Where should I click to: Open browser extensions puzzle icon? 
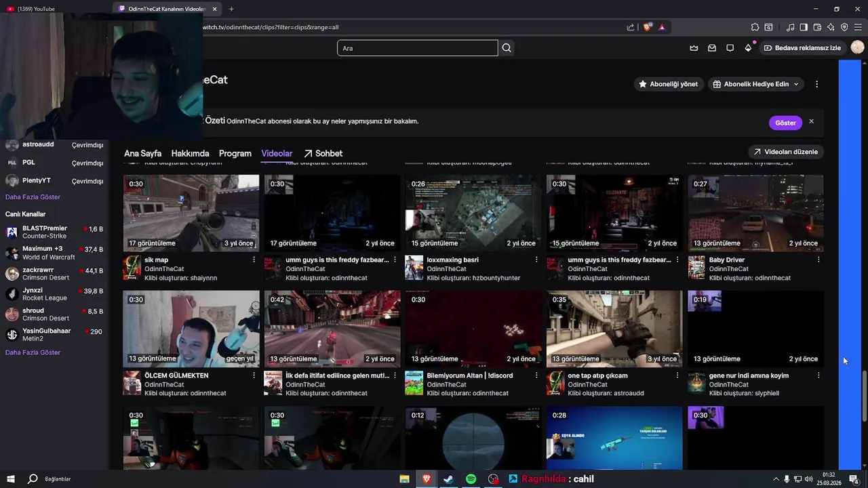point(755,27)
